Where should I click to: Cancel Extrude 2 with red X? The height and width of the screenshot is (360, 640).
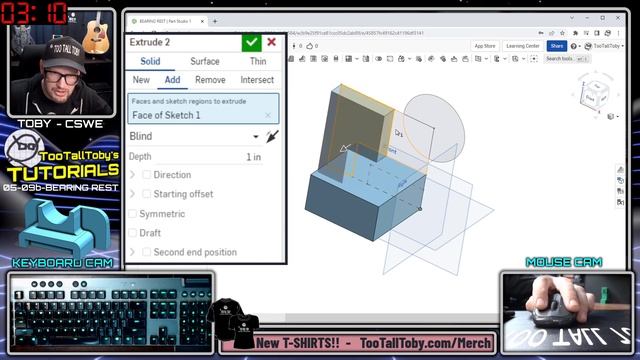[271, 42]
